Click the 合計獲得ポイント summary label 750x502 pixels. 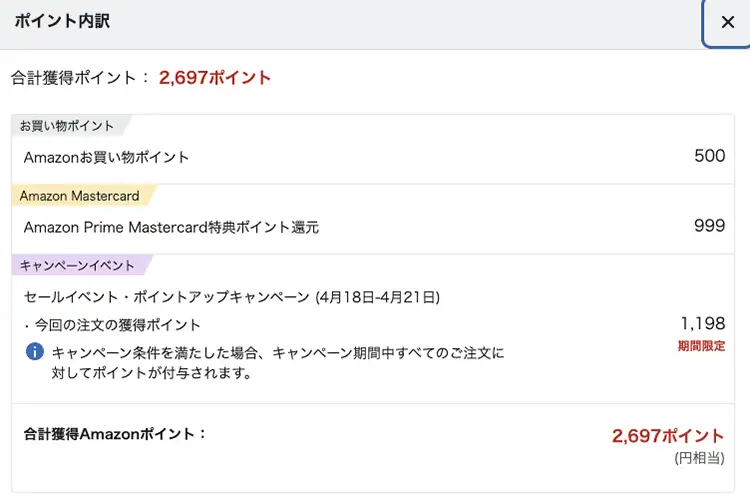(78, 77)
